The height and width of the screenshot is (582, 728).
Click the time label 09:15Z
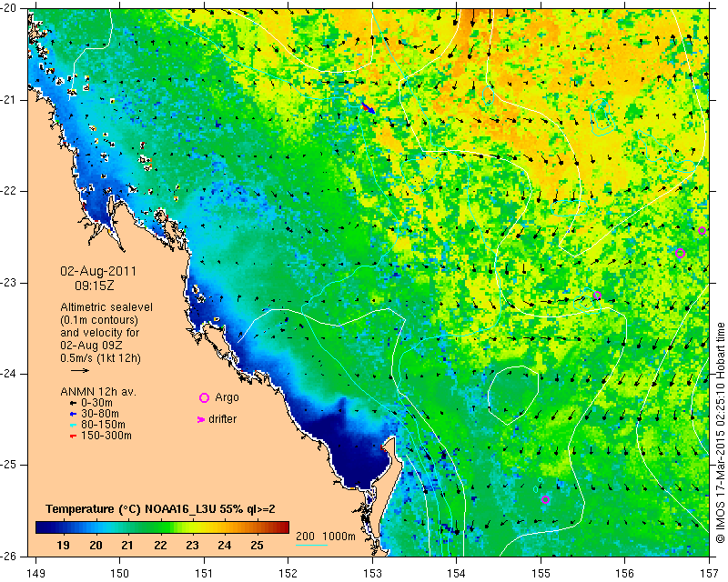(x=95, y=286)
